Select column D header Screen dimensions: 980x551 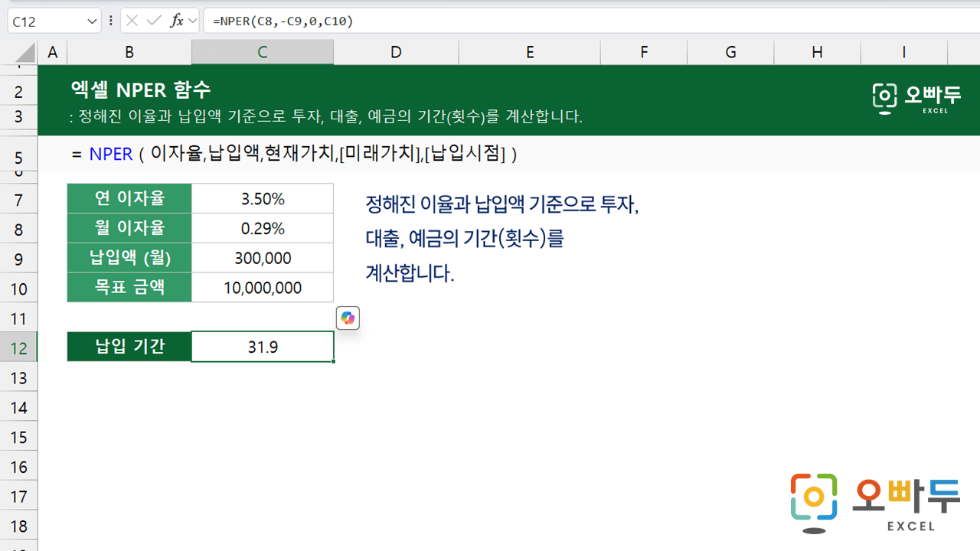pyautogui.click(x=396, y=52)
